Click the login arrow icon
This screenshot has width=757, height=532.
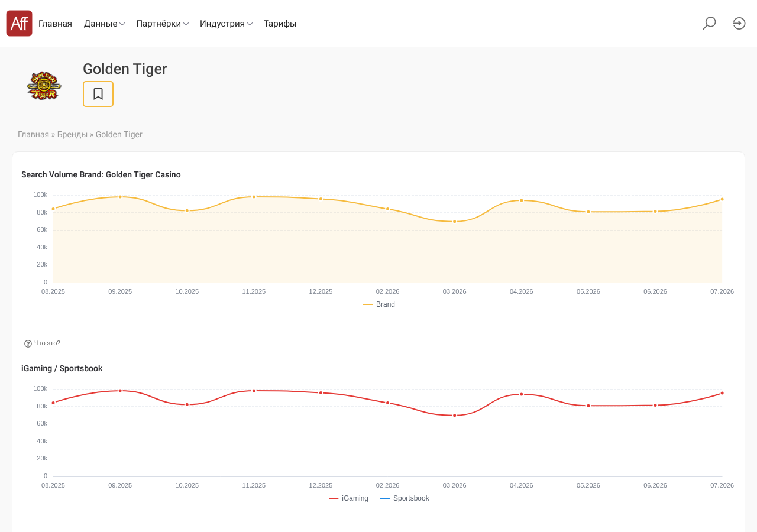pos(739,24)
